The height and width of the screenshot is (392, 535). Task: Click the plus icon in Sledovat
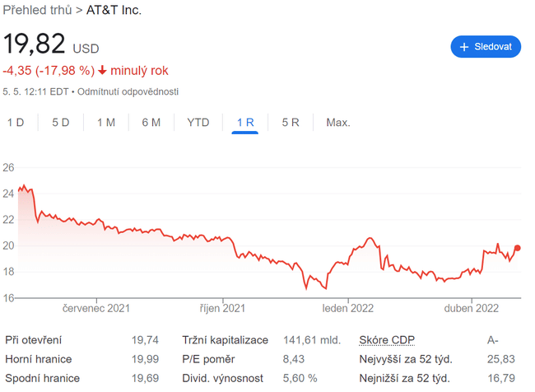(x=464, y=47)
